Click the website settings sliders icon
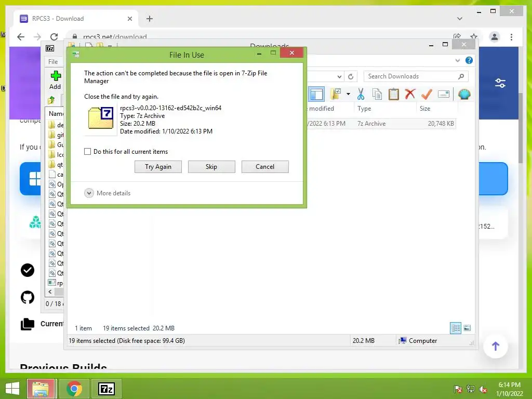The width and height of the screenshot is (532, 399). point(500,83)
